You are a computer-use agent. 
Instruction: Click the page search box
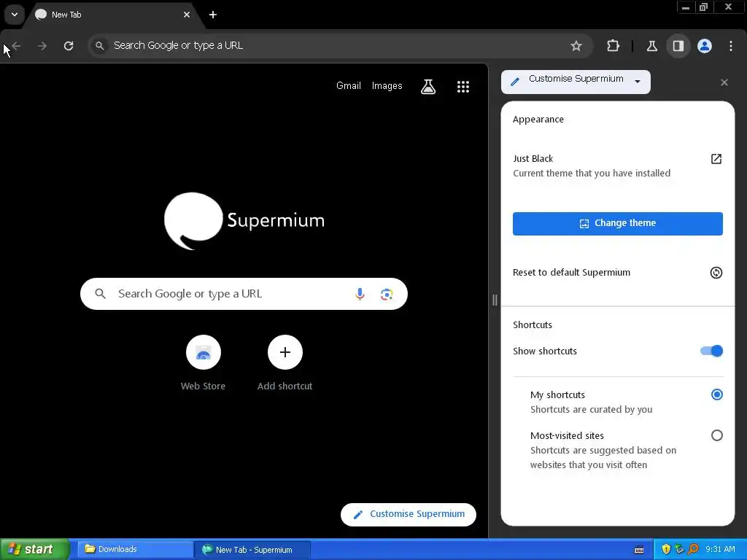244,294
